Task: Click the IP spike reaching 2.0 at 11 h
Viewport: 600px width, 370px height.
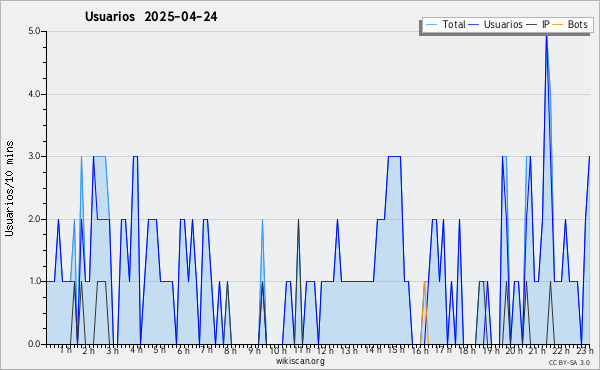Action: click(298, 282)
